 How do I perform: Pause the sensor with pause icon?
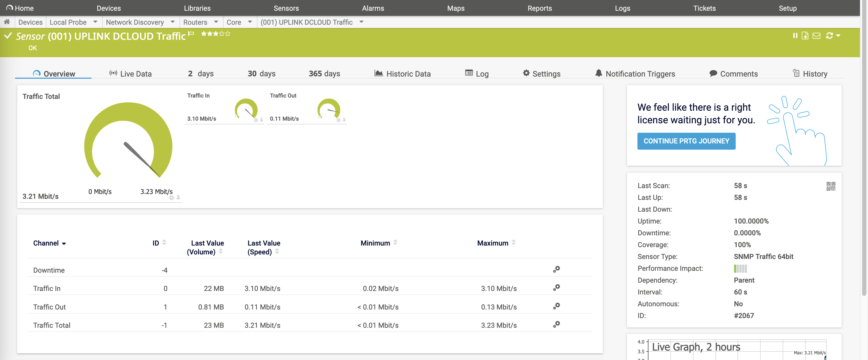[x=795, y=35]
